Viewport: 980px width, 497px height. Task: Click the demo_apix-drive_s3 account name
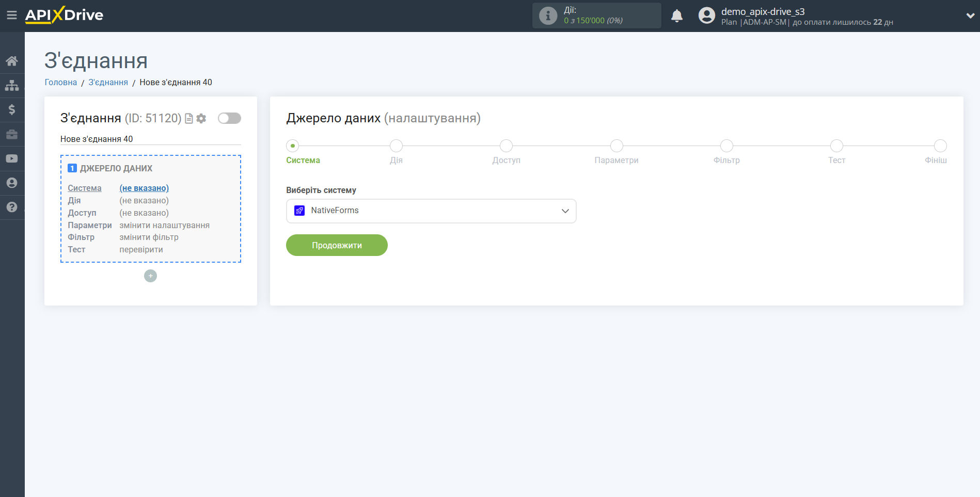pyautogui.click(x=763, y=11)
